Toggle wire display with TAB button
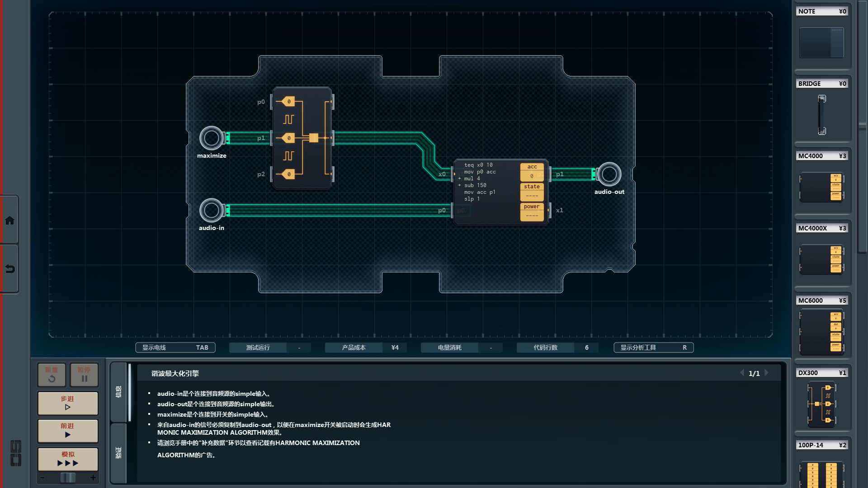This screenshot has width=868, height=488. pos(175,347)
